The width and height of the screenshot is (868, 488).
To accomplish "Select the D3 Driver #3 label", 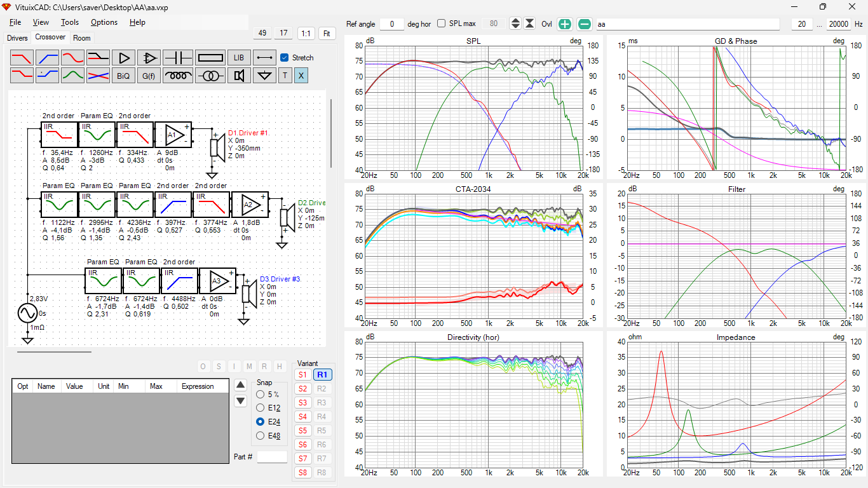I will coord(280,279).
